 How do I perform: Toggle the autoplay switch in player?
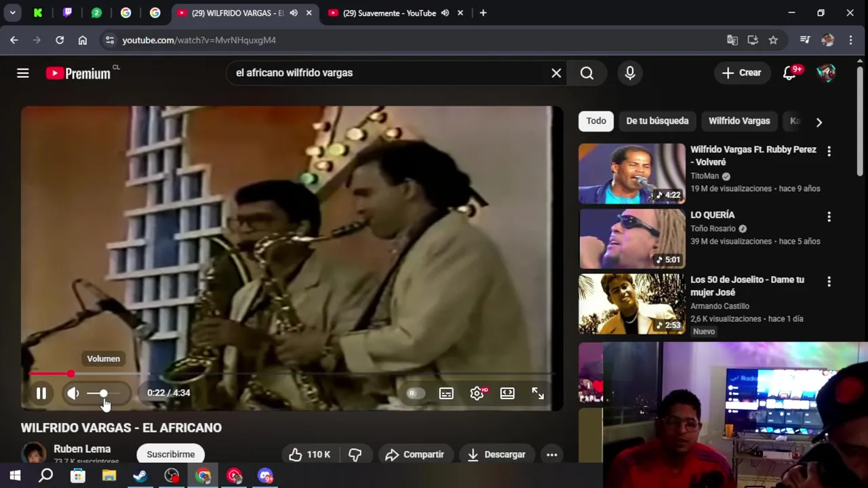click(415, 393)
